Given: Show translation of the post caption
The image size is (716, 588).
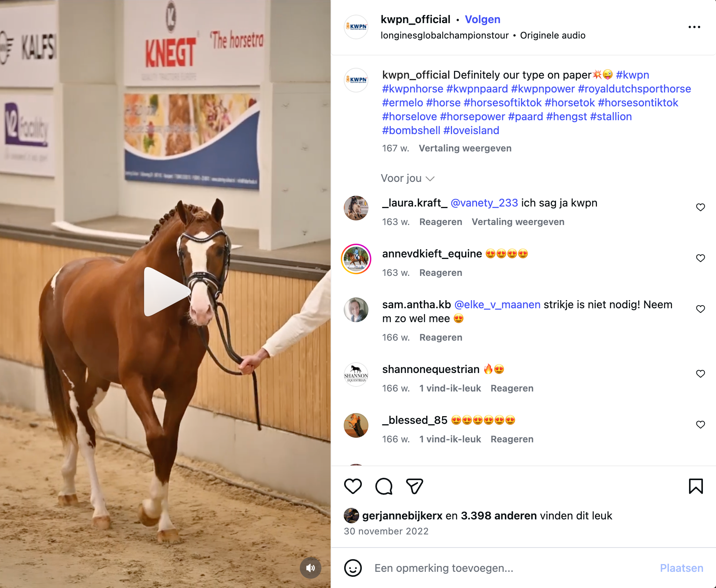Looking at the screenshot, I should click(465, 148).
